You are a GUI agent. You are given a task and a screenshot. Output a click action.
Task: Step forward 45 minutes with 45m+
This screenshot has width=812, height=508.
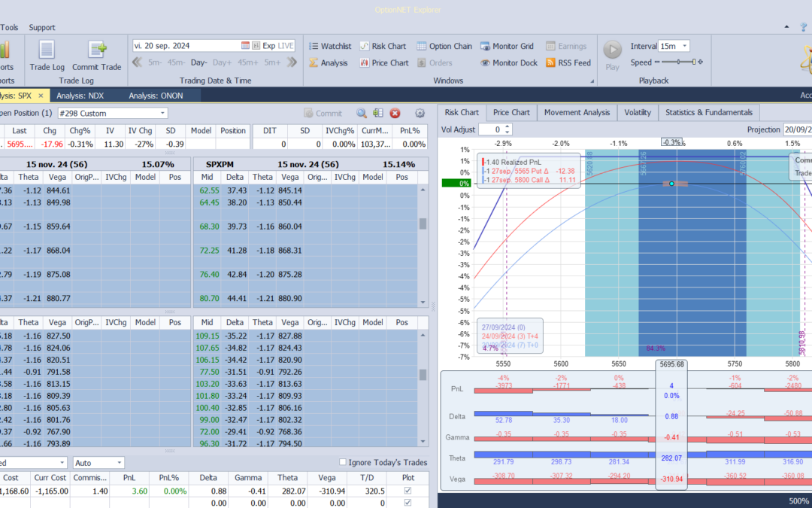[247, 62]
